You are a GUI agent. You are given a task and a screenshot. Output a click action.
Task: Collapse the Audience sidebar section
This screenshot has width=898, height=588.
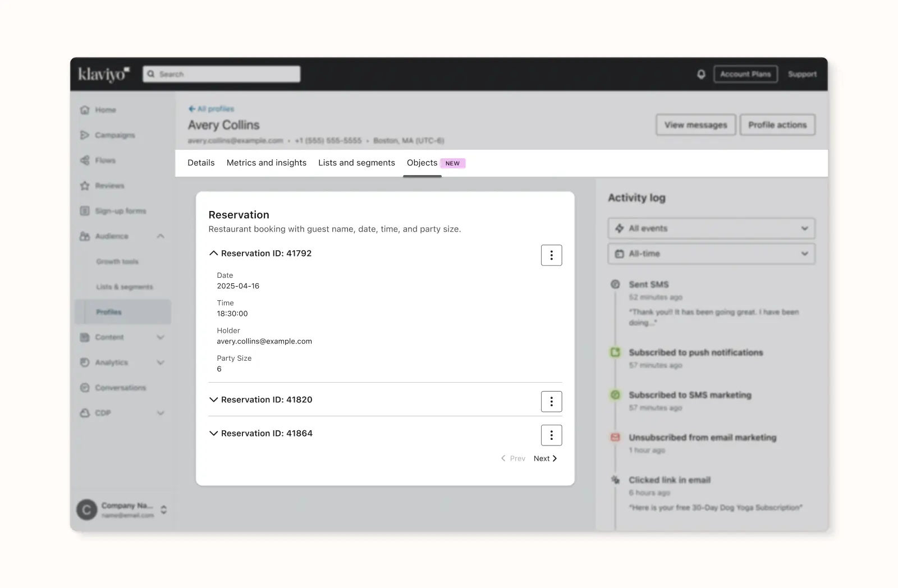(161, 236)
